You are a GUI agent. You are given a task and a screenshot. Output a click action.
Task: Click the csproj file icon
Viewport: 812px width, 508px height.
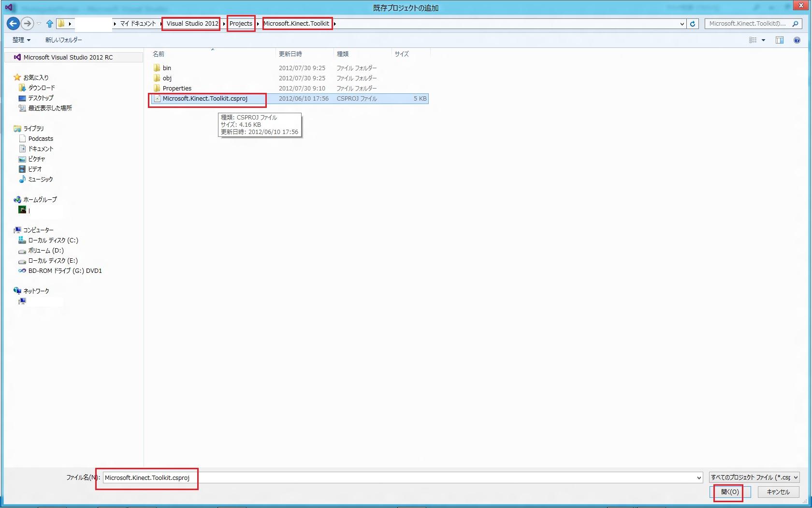[157, 99]
